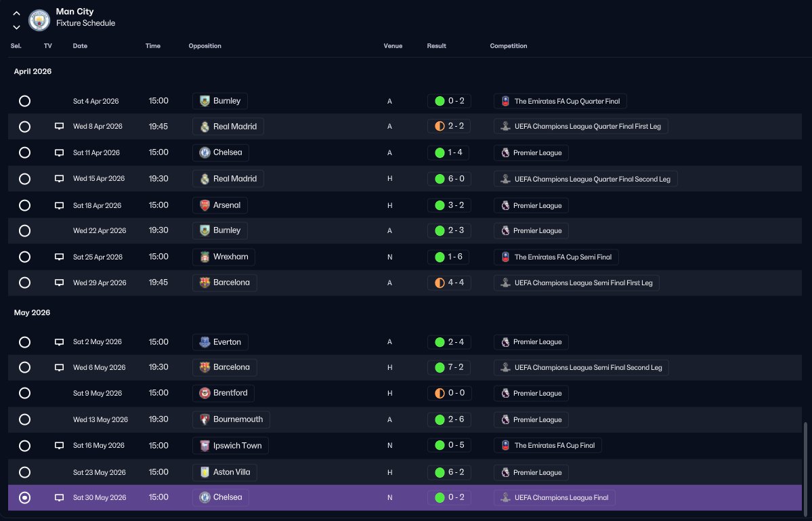Select radio button for Arsenal 18 Apr match
The height and width of the screenshot is (521, 812).
coord(24,205)
